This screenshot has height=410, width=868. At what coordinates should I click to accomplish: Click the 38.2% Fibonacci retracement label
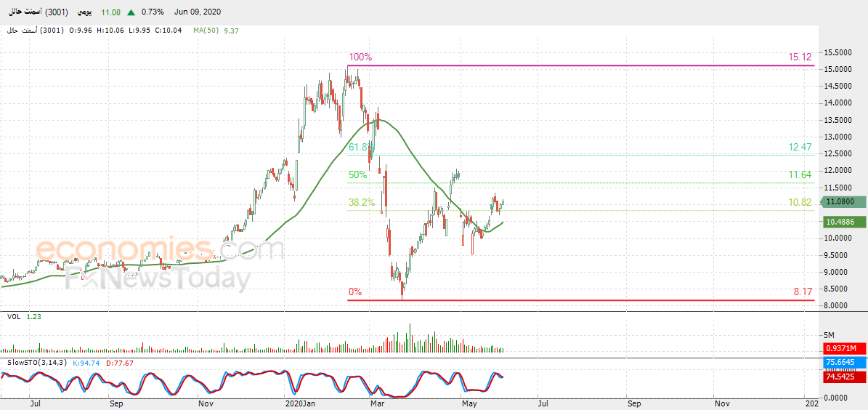362,203
